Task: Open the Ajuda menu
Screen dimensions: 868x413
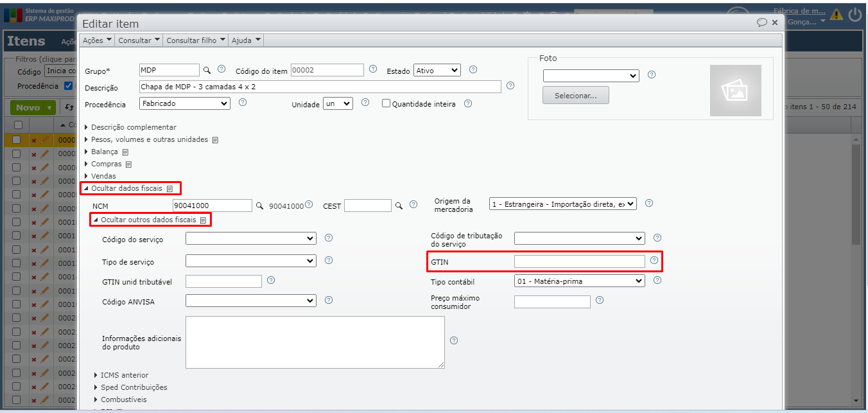Action: point(246,40)
